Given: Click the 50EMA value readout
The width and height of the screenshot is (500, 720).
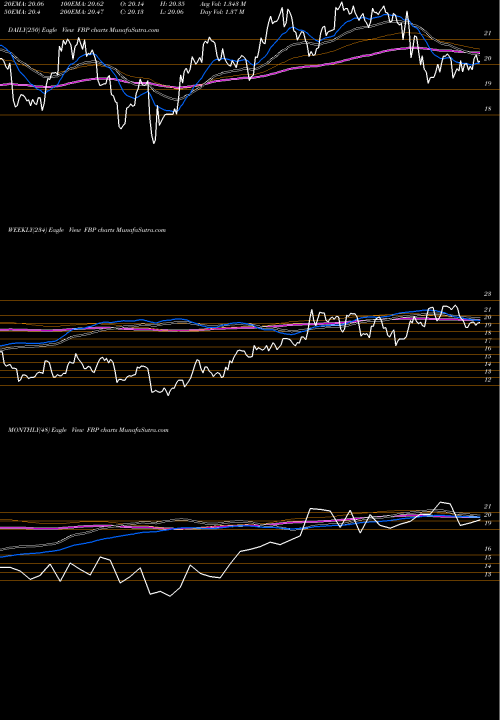Looking at the screenshot, I should [22, 12].
